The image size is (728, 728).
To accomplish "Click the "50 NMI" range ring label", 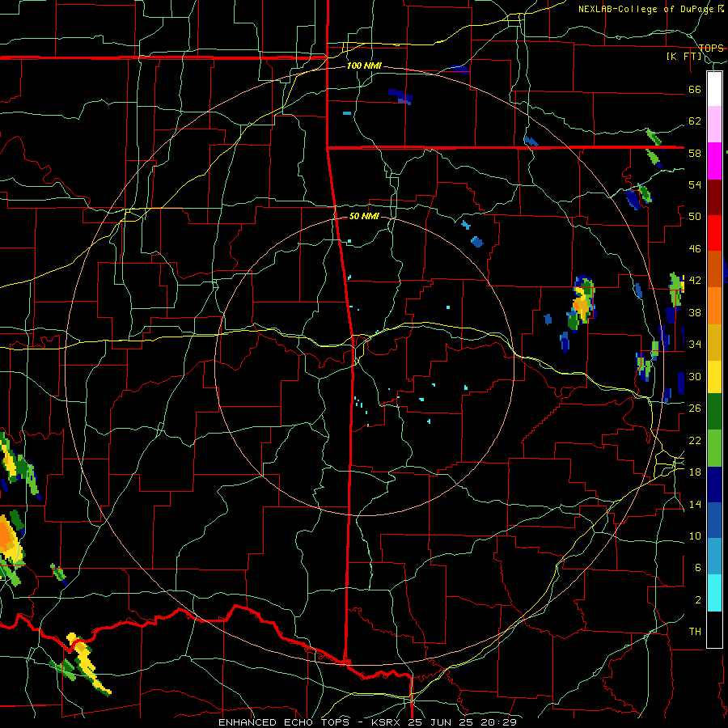I will (x=364, y=216).
